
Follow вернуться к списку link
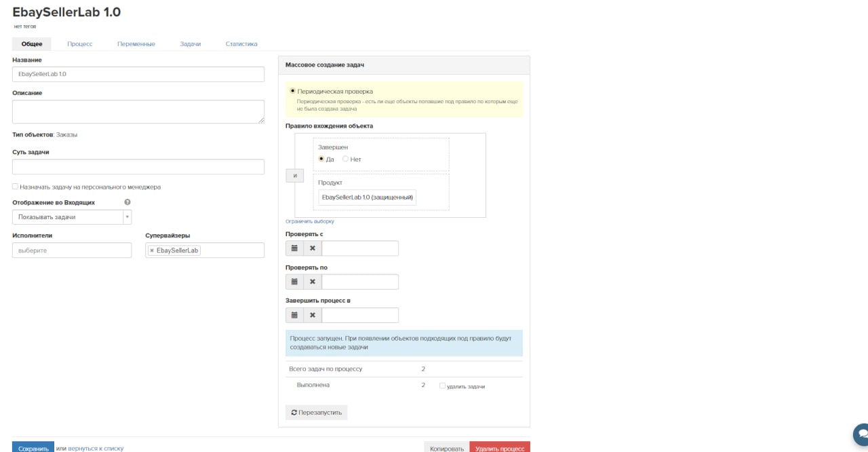point(96,449)
